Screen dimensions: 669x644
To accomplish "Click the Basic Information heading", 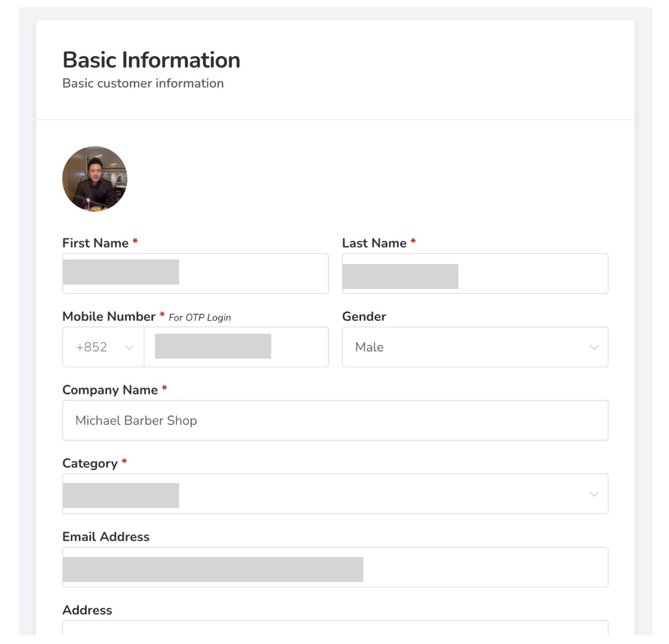I will point(152,60).
